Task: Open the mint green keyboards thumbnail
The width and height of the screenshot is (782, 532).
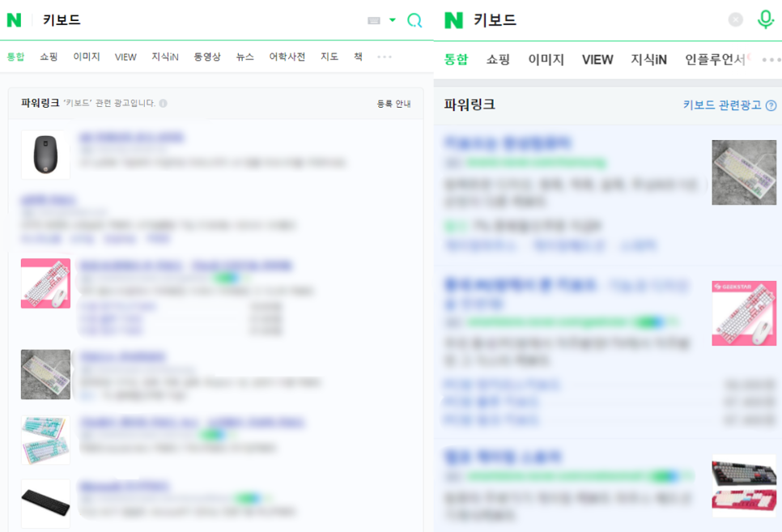Action: (x=45, y=440)
